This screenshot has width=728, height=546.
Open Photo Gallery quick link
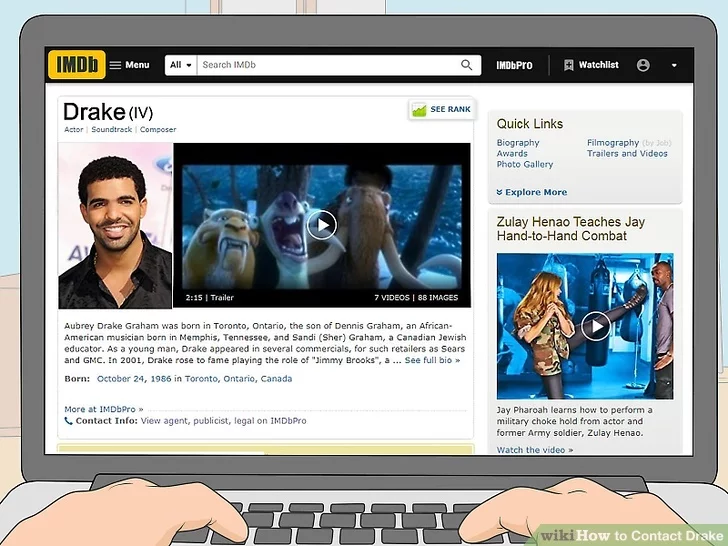click(x=525, y=164)
